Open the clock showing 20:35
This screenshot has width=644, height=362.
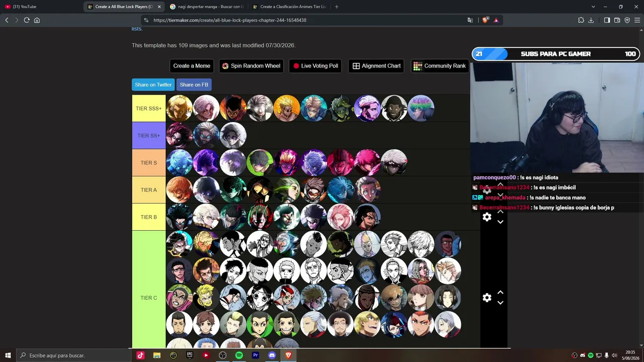[630, 355]
